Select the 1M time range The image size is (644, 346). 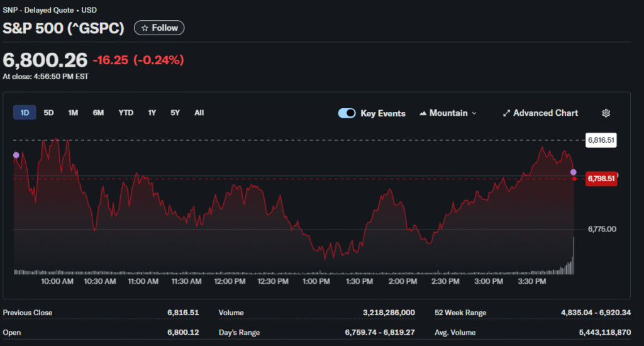73,113
